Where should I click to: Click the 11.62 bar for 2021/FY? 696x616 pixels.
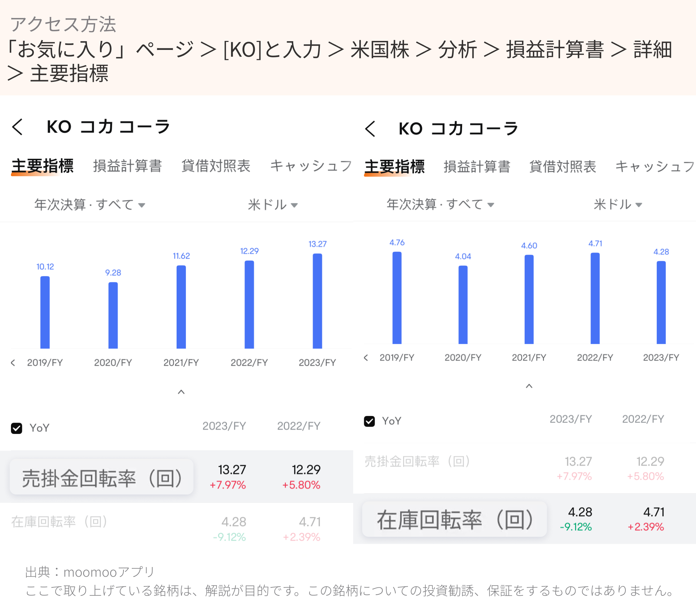coord(181,307)
